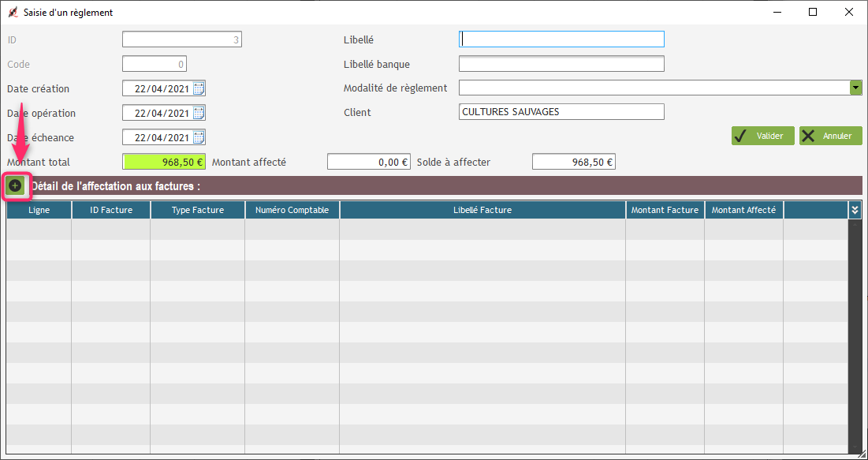
Task: Click the application icon in the title bar
Action: (x=13, y=12)
